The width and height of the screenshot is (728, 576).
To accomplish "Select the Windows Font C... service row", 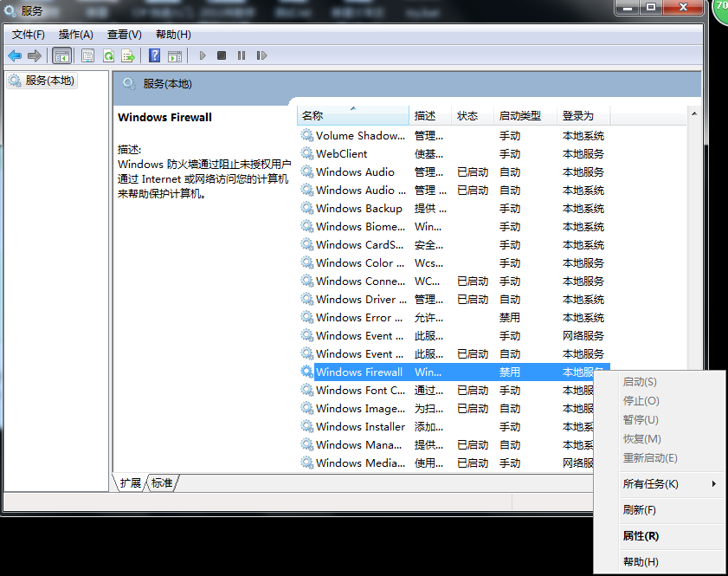I will 446,390.
